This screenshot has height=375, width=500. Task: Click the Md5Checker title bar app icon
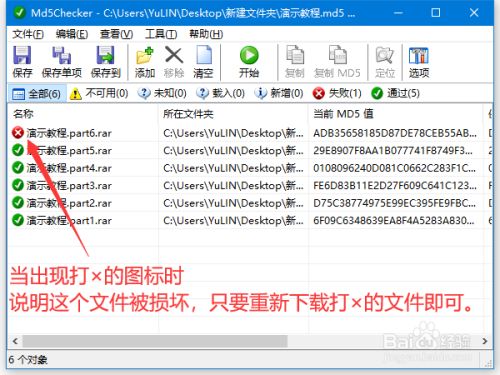pyautogui.click(x=20, y=13)
